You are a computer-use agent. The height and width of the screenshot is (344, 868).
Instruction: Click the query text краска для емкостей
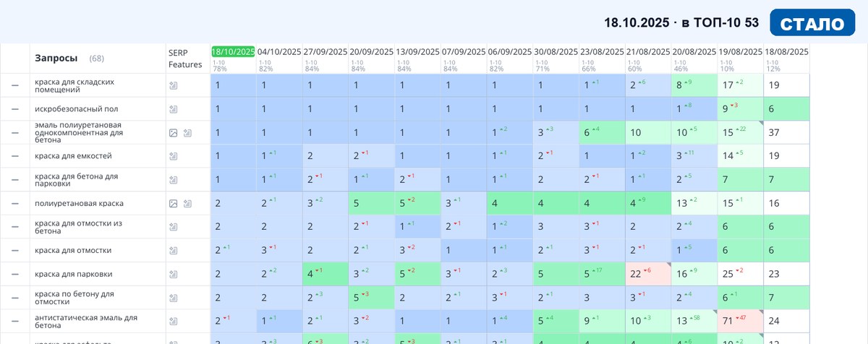(x=73, y=156)
